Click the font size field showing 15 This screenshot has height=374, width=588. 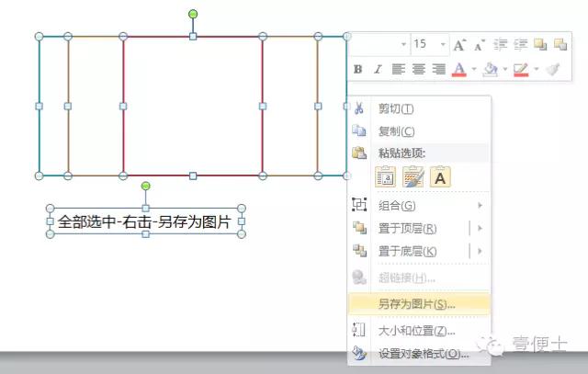point(424,44)
